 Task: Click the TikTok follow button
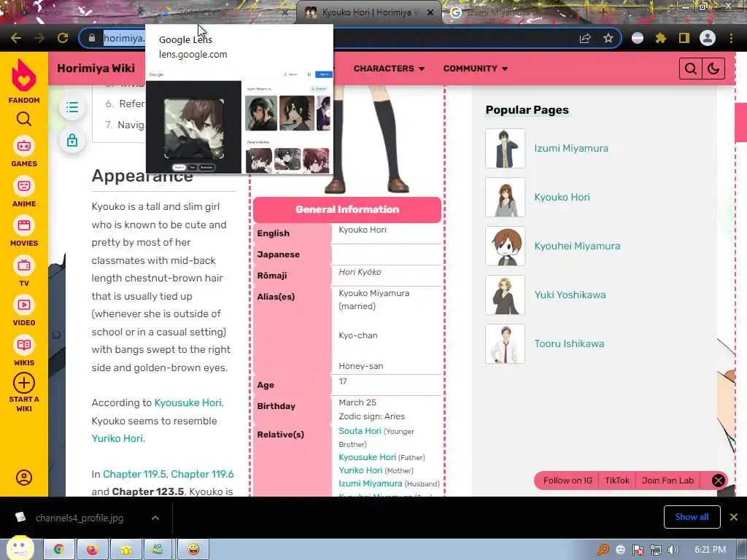point(617,481)
